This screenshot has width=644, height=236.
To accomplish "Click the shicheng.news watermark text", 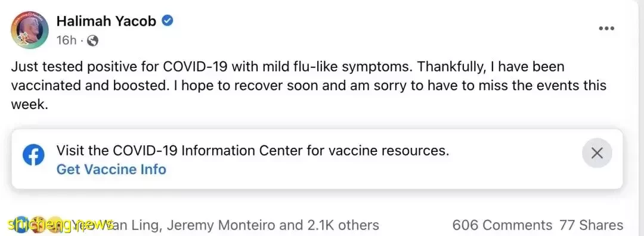I will pyautogui.click(x=61, y=225).
